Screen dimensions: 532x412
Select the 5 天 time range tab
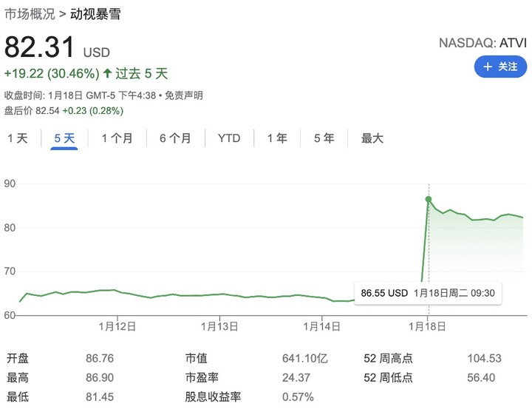[x=64, y=138]
